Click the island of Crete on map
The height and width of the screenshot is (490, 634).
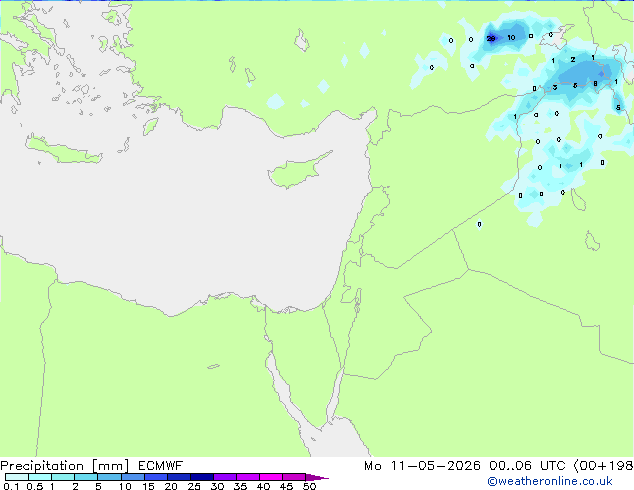63,151
